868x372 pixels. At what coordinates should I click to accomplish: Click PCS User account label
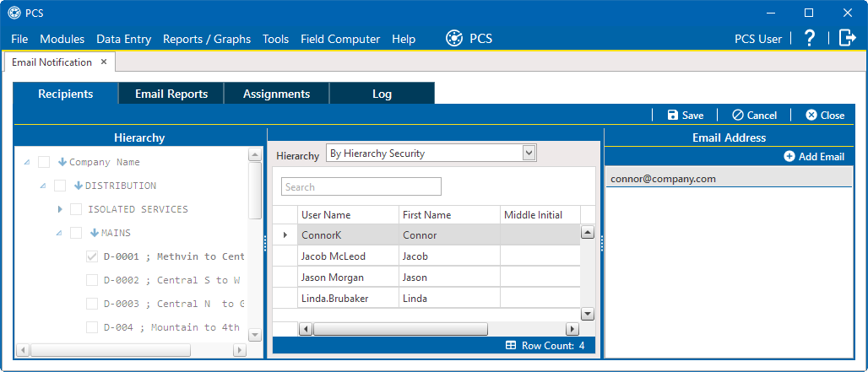pos(758,39)
